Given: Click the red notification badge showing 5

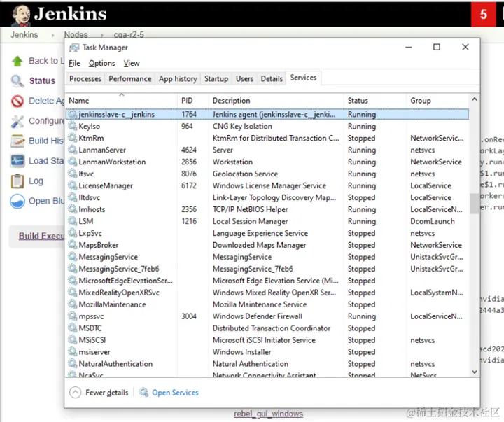Looking at the screenshot, I should [x=484, y=14].
